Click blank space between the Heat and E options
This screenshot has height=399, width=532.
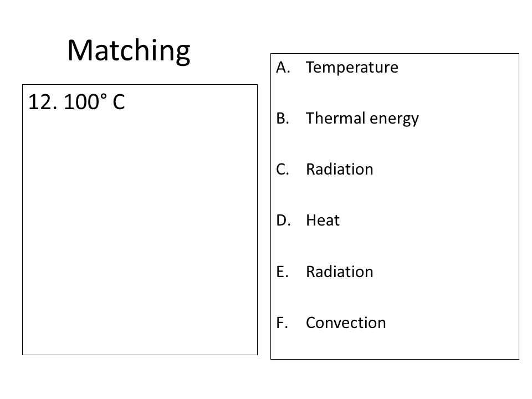tap(395, 246)
